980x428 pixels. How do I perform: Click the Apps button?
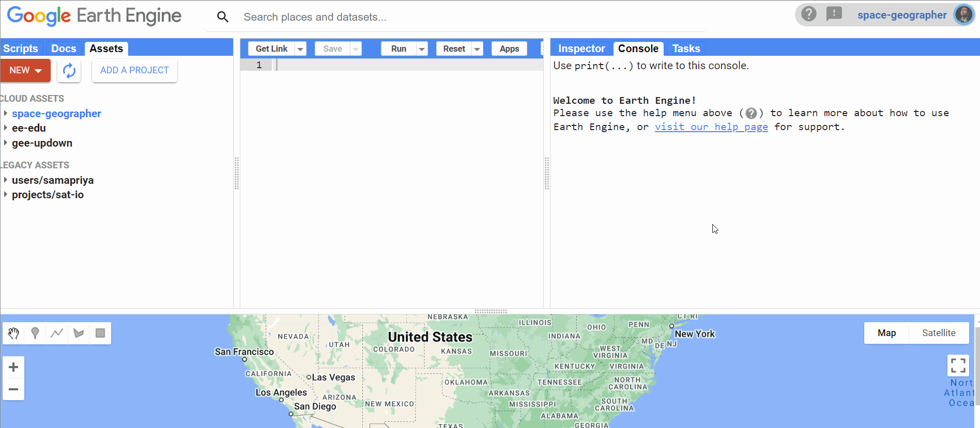pyautogui.click(x=509, y=49)
